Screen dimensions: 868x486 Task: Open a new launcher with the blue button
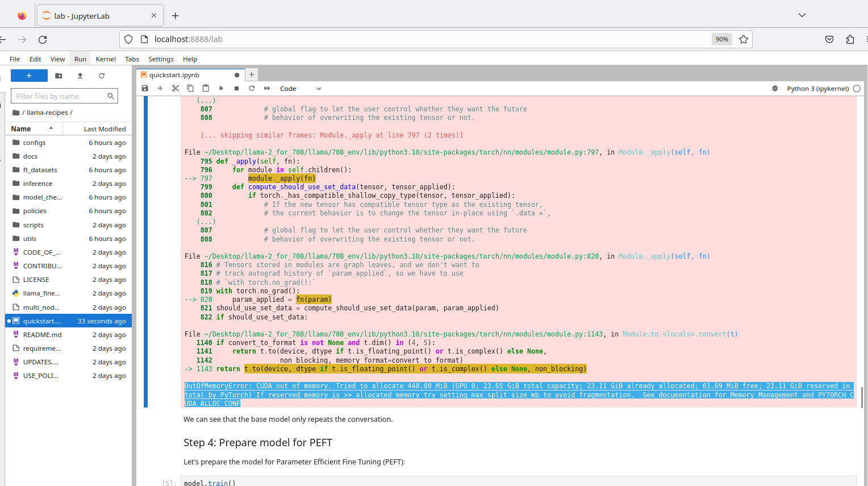[29, 76]
